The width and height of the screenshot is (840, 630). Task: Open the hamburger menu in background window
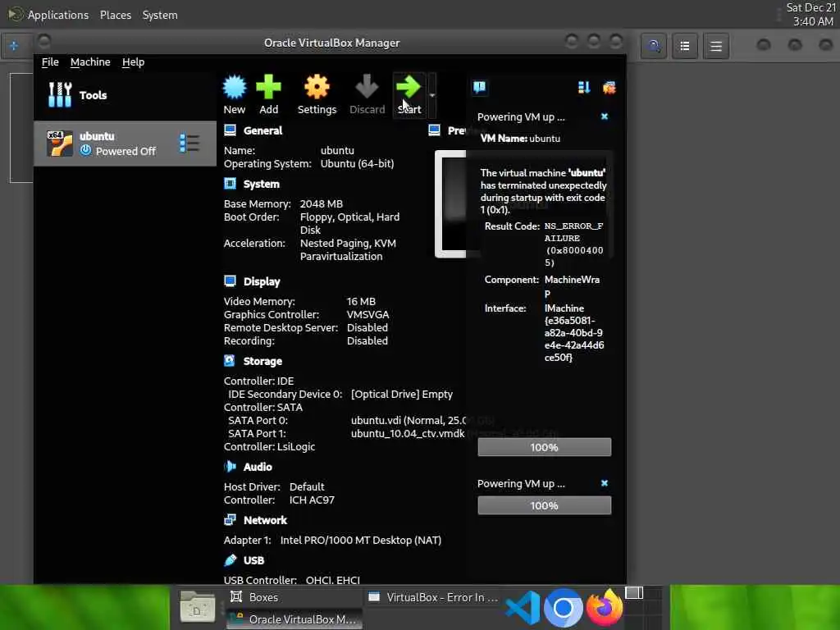click(715, 46)
